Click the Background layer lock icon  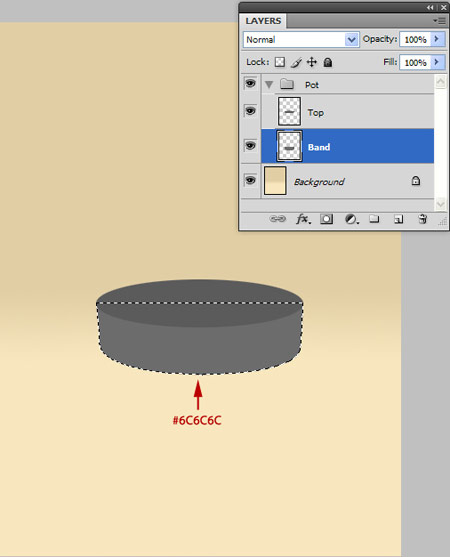[416, 181]
